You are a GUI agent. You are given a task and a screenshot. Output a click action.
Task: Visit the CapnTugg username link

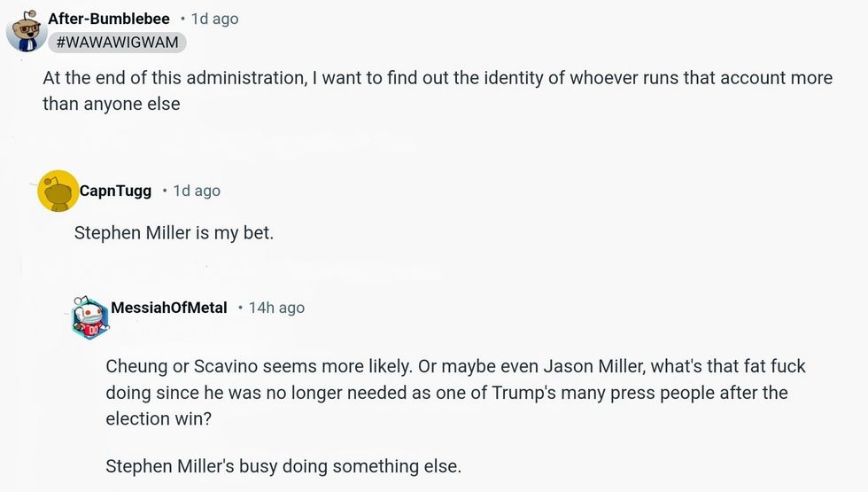(115, 191)
